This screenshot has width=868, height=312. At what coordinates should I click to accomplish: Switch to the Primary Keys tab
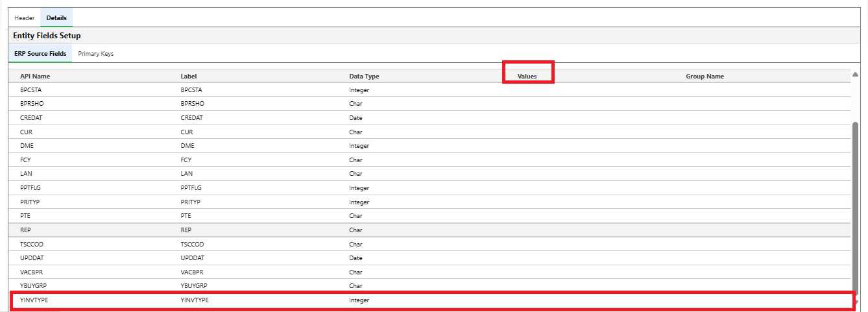pos(95,54)
